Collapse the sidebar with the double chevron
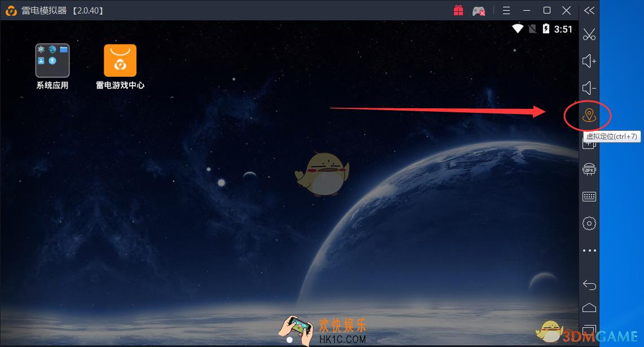The height and width of the screenshot is (347, 644). (x=589, y=10)
